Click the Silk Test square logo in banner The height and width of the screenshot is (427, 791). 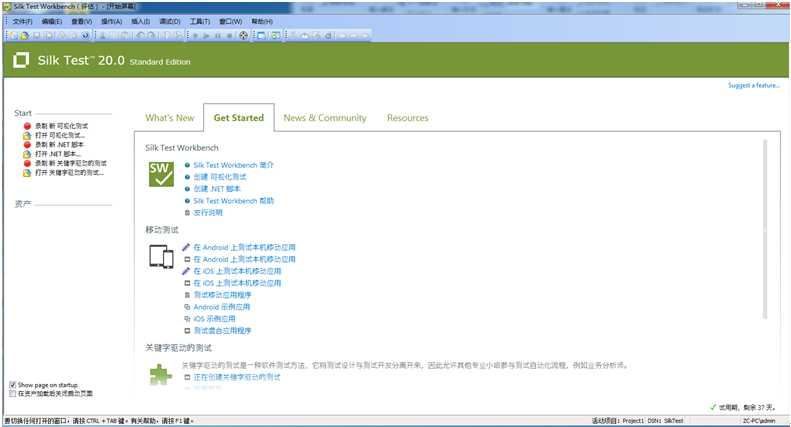click(x=21, y=60)
